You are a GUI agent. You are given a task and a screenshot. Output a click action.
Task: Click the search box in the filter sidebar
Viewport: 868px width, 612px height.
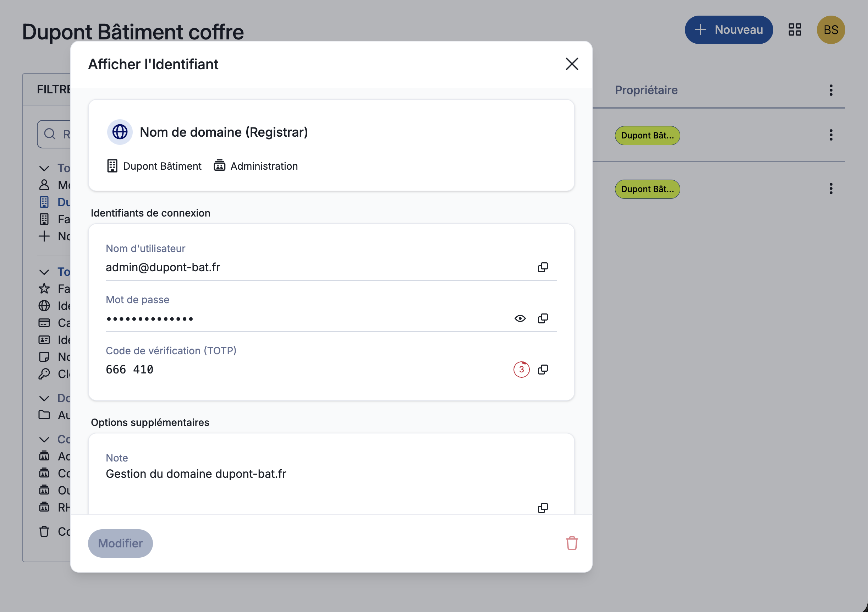tap(54, 134)
